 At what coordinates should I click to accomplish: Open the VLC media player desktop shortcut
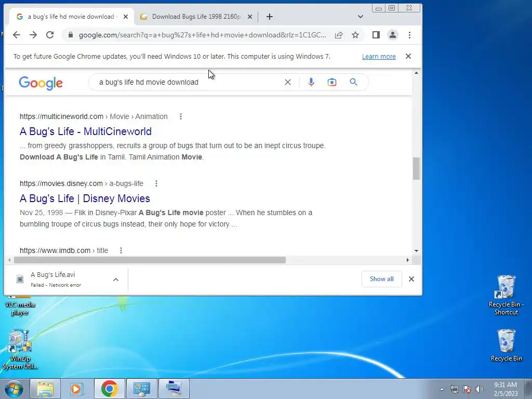(x=20, y=304)
